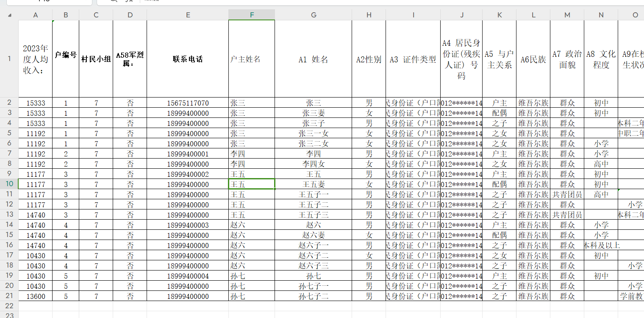Click header cell 'A5 与户主关系'
Screen dimensions: 644x318
tap(500, 59)
